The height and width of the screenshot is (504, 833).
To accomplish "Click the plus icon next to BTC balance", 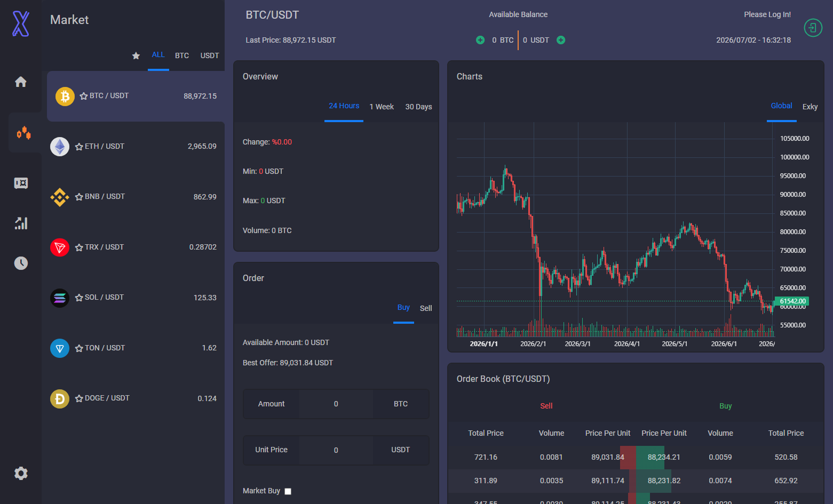I will (480, 40).
